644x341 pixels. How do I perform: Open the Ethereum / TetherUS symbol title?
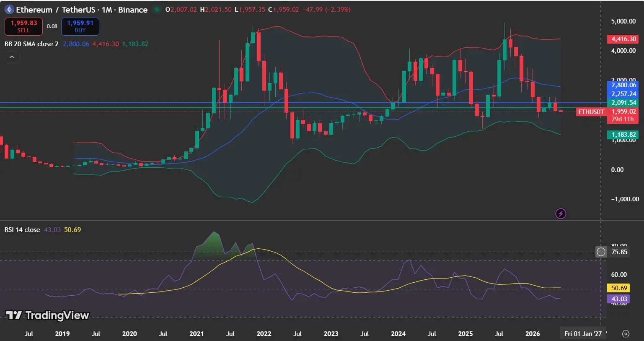[82, 9]
